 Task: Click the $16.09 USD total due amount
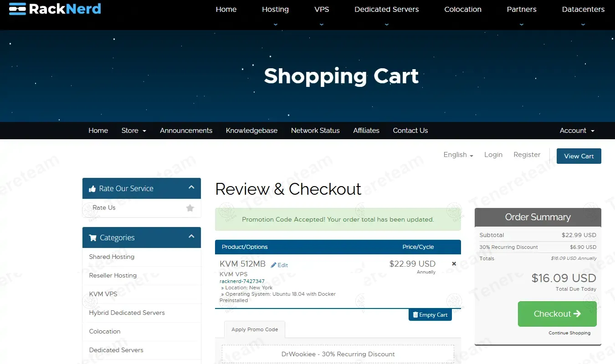(x=564, y=278)
